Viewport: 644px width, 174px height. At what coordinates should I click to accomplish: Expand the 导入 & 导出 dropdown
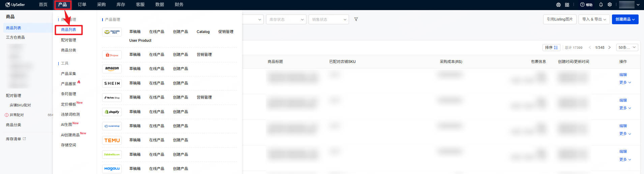click(594, 19)
